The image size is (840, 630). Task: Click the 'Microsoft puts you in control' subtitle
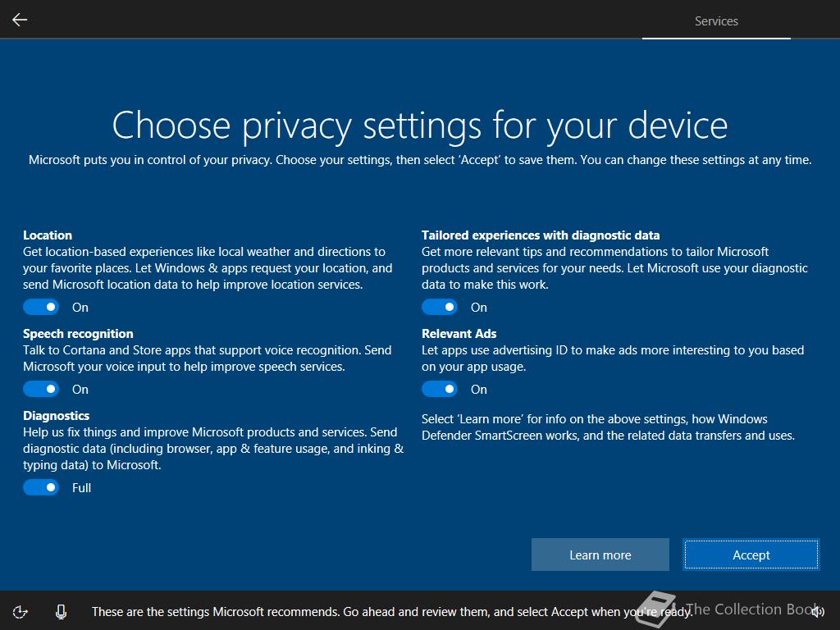(x=420, y=160)
